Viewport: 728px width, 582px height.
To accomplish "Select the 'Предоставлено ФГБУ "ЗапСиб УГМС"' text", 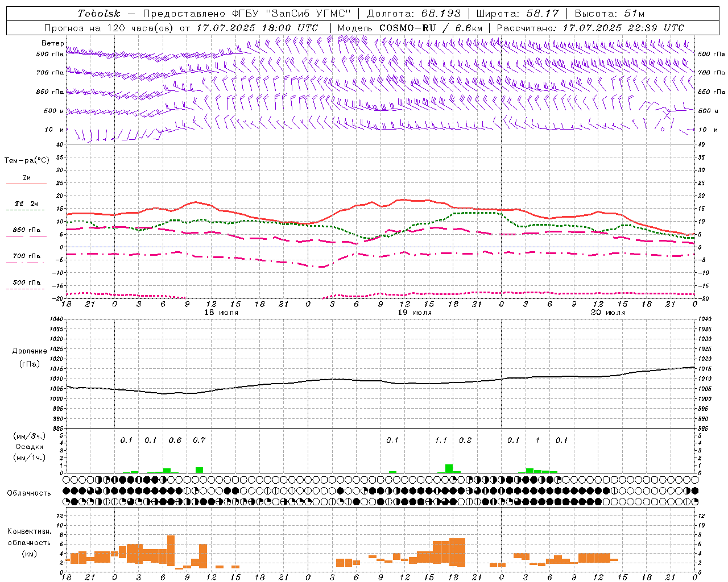I will tap(247, 14).
